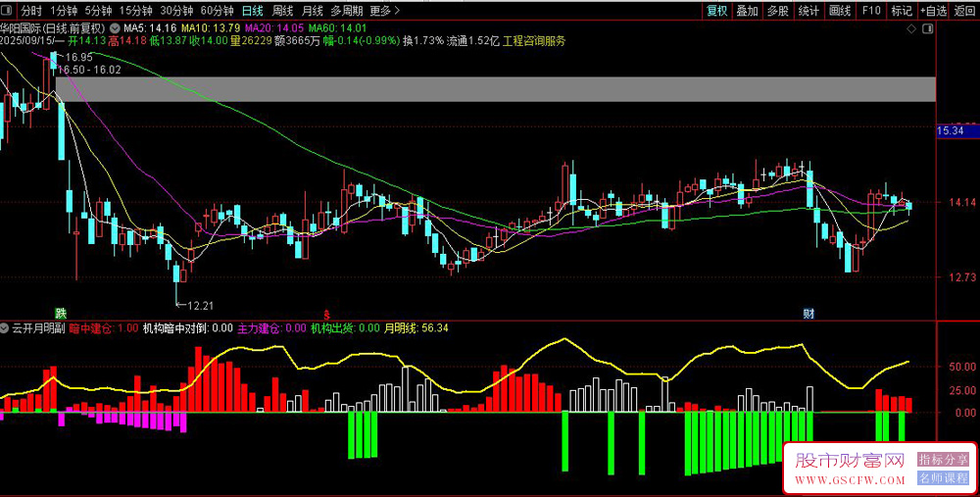Image resolution: width=980 pixels, height=497 pixels.
Task: Select the 日线 daily chart tab
Action: 253,11
